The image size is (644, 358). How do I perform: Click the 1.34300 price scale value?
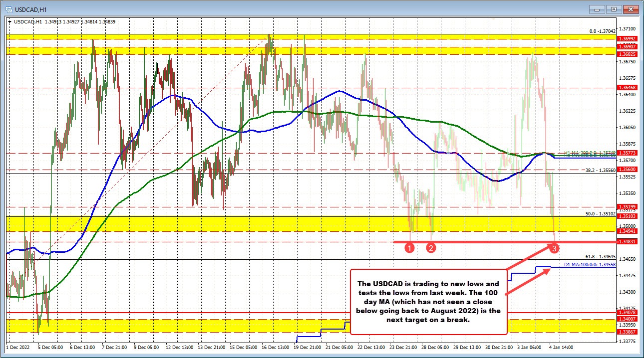coord(627,292)
